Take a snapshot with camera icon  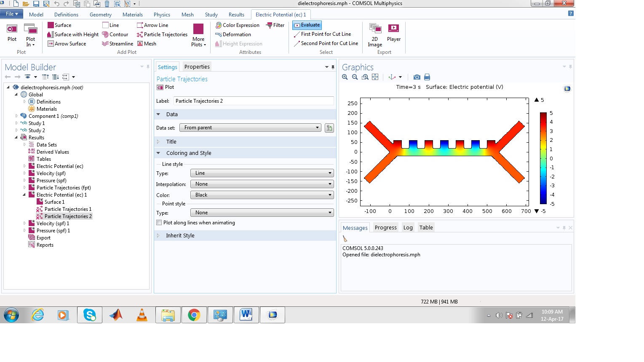(417, 77)
